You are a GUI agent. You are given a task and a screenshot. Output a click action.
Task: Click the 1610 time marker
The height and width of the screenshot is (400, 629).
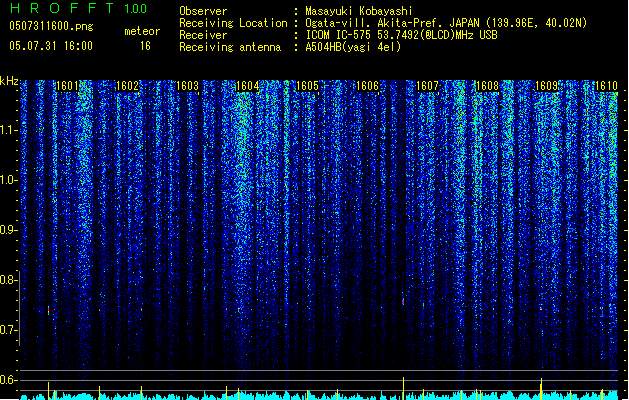point(606,86)
